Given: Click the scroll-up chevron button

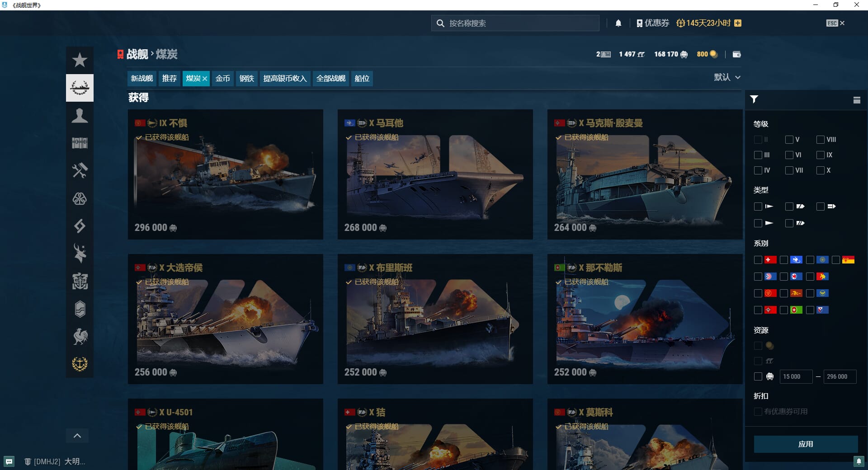Looking at the screenshot, I should [x=77, y=436].
